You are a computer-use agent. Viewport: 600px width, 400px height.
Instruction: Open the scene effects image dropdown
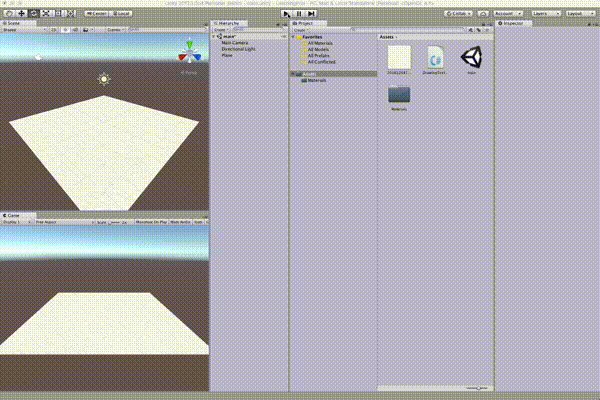pyautogui.click(x=88, y=29)
